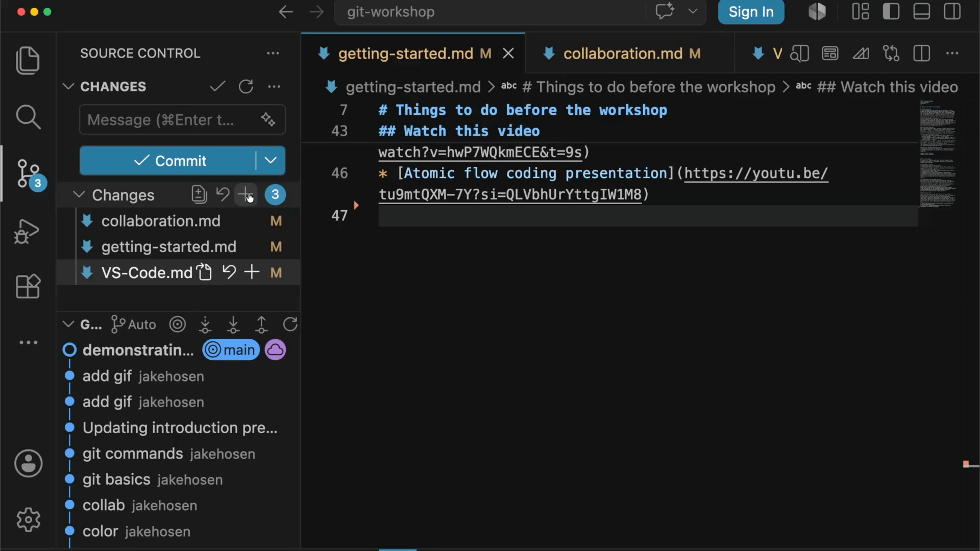Open Changes section more actions ellipsis
Viewport: 980px width, 551px height.
tap(274, 86)
